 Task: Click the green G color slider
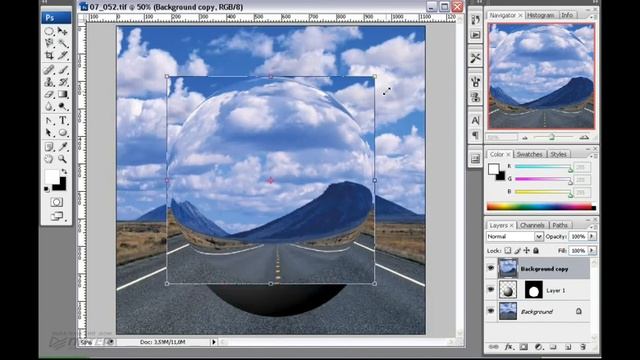click(543, 179)
